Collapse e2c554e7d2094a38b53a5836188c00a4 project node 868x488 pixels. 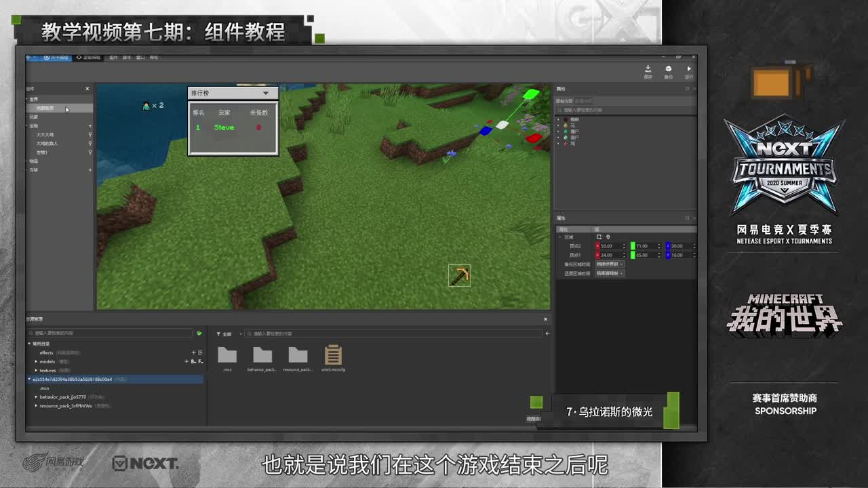click(29, 380)
